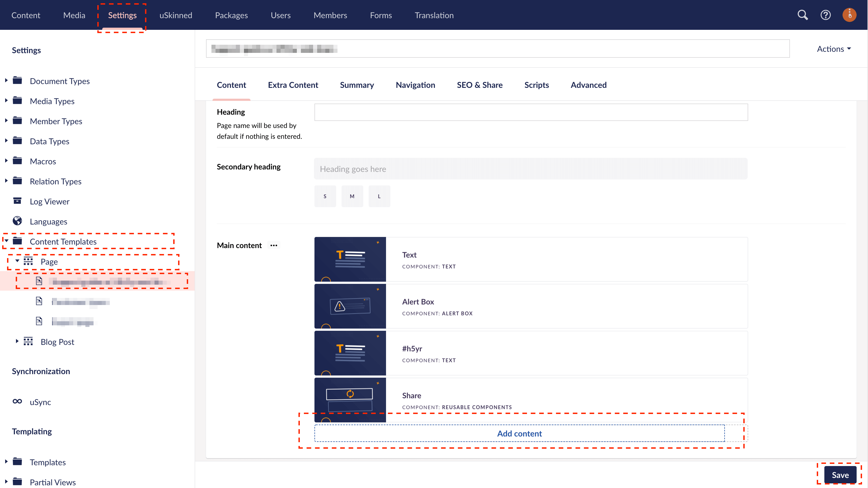Click the help question mark icon
Screen dimensions: 868x488
(825, 15)
